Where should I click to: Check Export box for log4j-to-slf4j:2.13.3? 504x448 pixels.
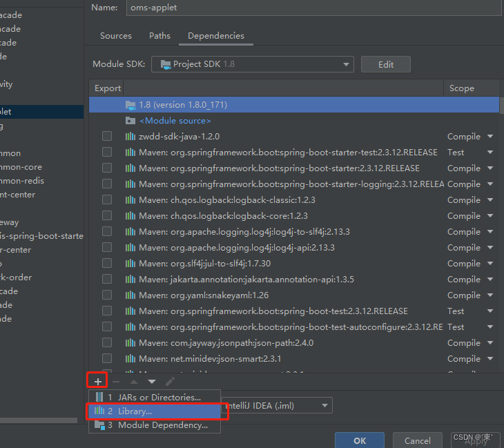click(107, 231)
